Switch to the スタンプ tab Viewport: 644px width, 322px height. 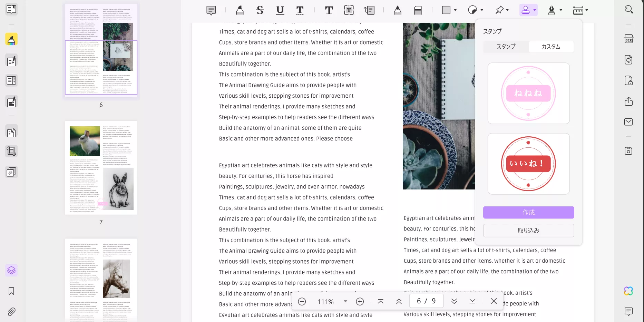point(506,47)
